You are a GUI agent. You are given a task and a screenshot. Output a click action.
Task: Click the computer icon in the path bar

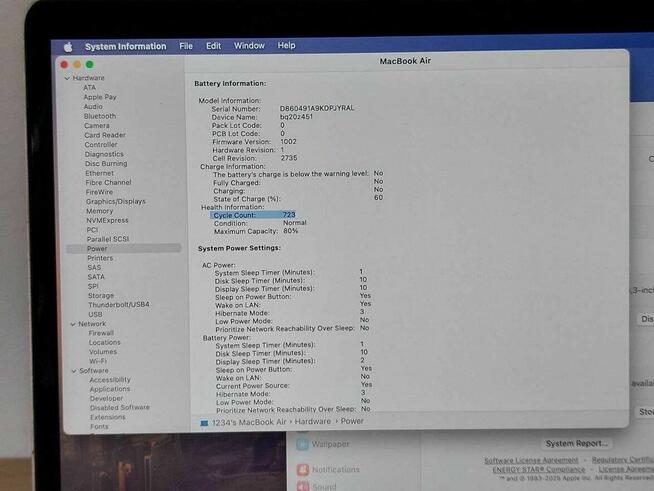(204, 423)
